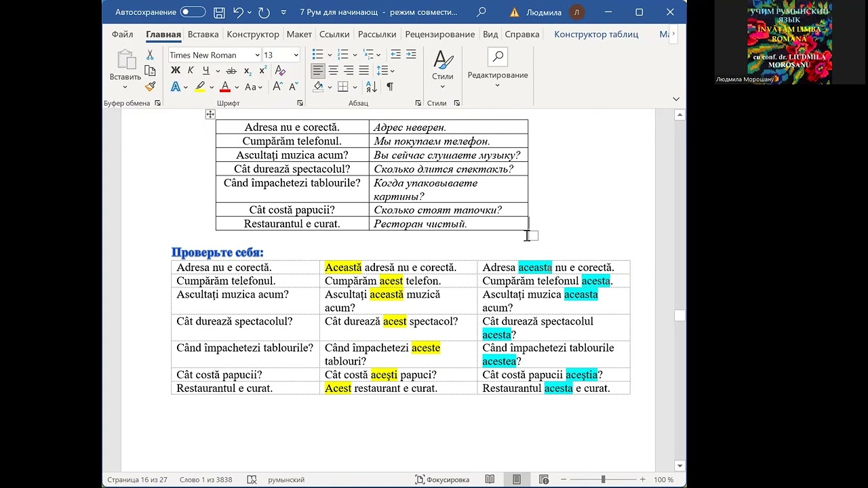Viewport: 868px width, 488px height.
Task: Clear all formatting with eraser icon
Action: pos(280,70)
